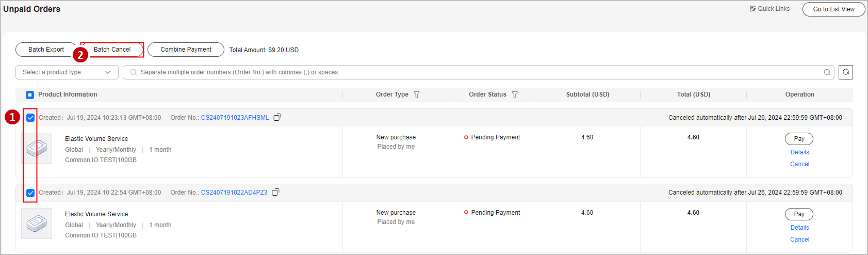Uncheck the order created at 10:22:54
This screenshot has height=255, width=868.
(30, 193)
